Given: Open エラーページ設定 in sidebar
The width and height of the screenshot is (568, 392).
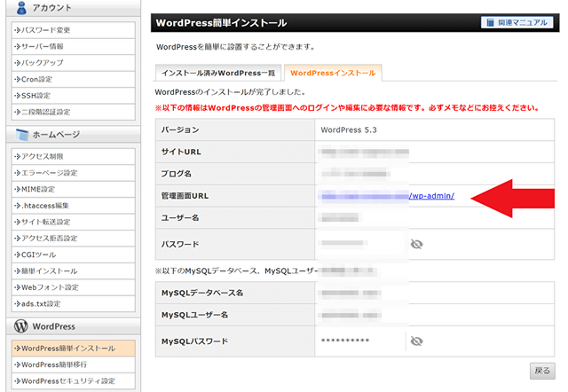Looking at the screenshot, I should [74, 173].
